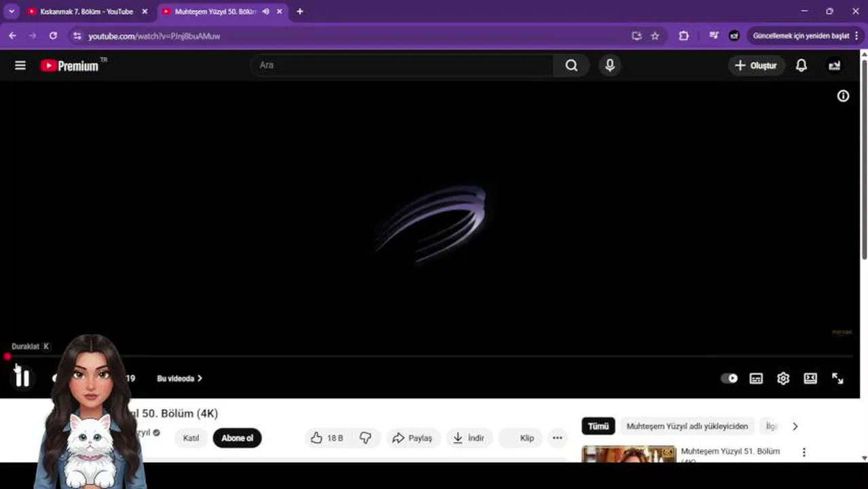
Task: Click 'Güncellemek için yeniden başlat' button
Action: [x=801, y=36]
